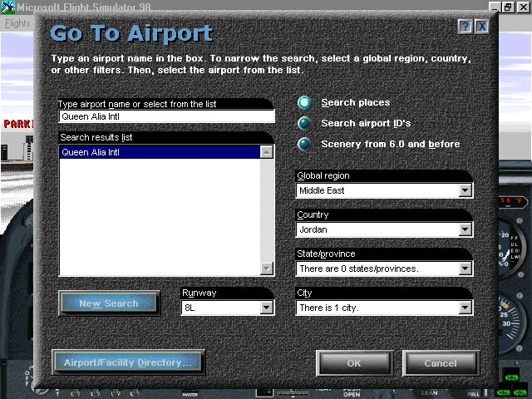Minimize the Flight Simulator 98 window
Viewport: 532px width, 399px height.
coord(495,7)
